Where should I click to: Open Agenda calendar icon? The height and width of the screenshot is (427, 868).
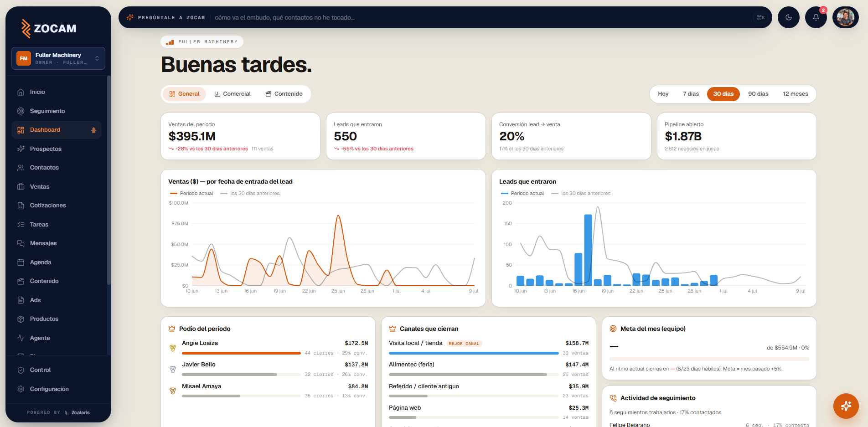click(x=21, y=262)
